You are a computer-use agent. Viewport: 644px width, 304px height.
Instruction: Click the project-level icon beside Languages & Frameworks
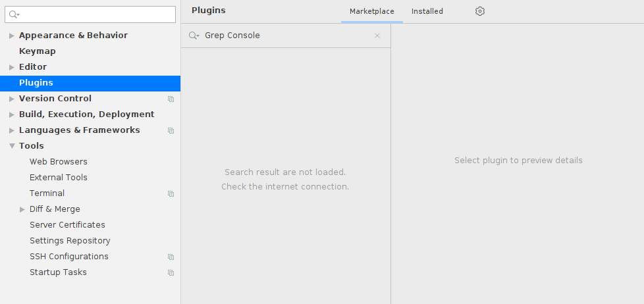click(171, 130)
